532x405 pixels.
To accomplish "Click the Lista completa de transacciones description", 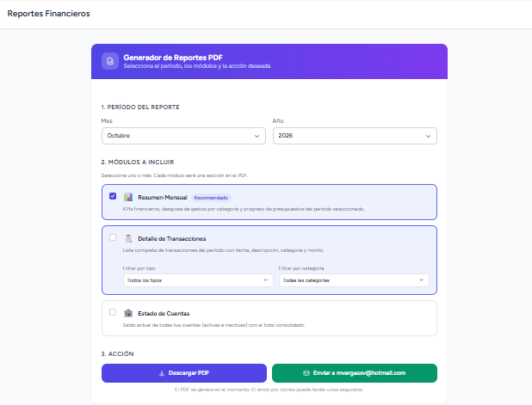I will pos(223,250).
